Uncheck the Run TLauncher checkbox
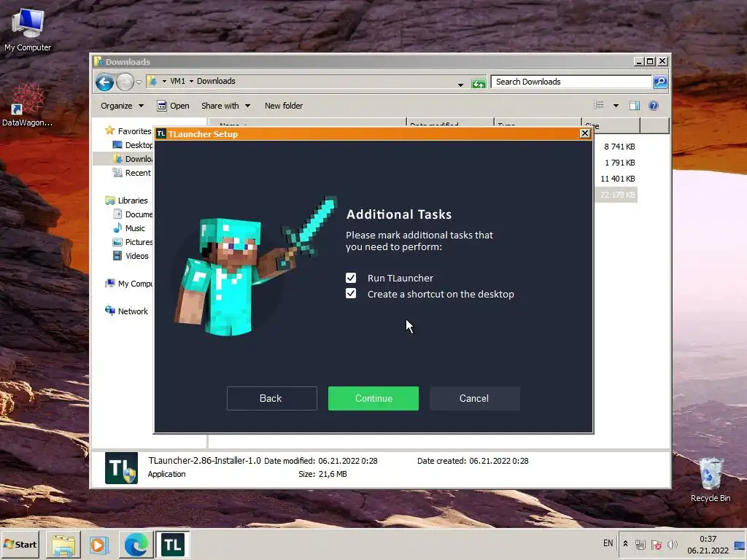 [x=351, y=278]
